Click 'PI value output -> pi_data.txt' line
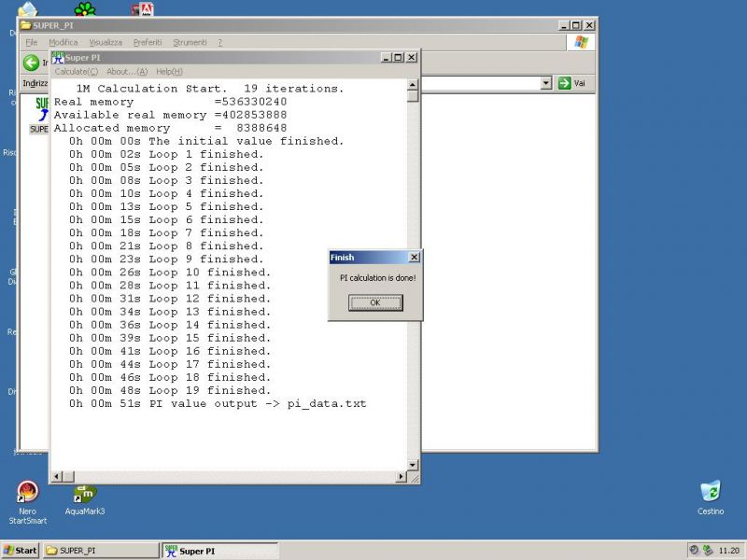Screen dimensions: 747x560 pos(218,404)
